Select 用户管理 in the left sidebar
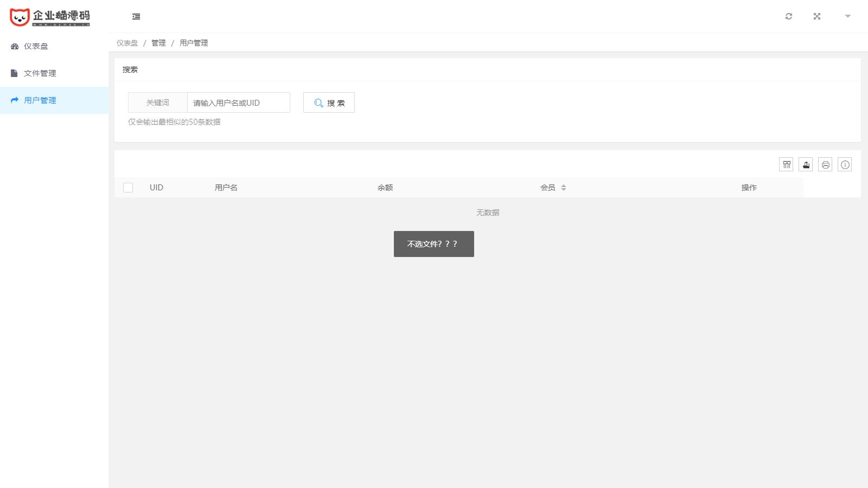 [40, 100]
